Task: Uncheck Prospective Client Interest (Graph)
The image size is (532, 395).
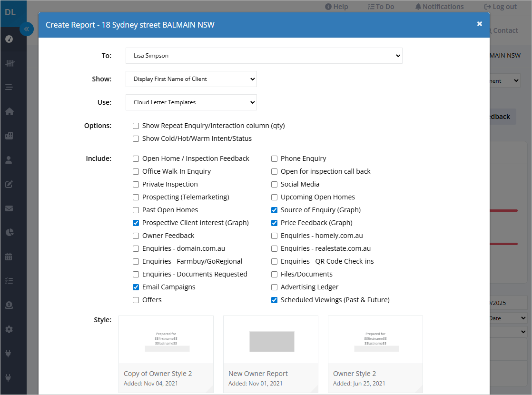Action: click(136, 223)
